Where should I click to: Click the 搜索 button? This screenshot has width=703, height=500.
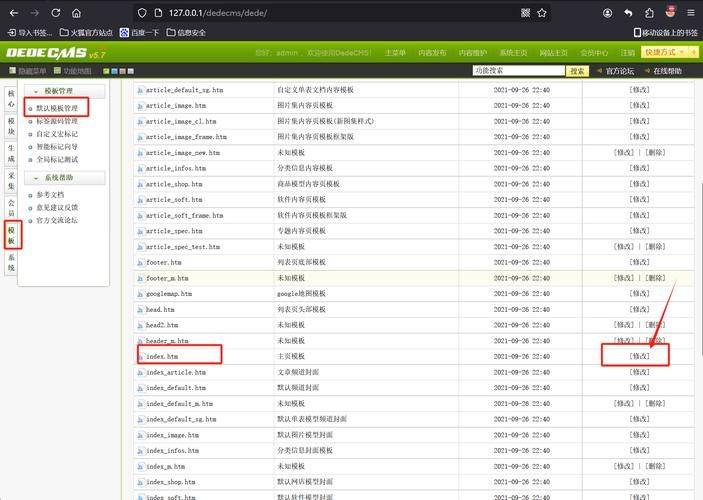(x=577, y=71)
